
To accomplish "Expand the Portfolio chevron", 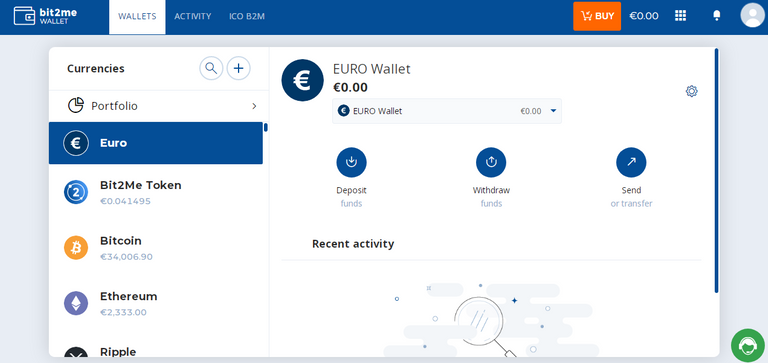I will pyautogui.click(x=254, y=106).
